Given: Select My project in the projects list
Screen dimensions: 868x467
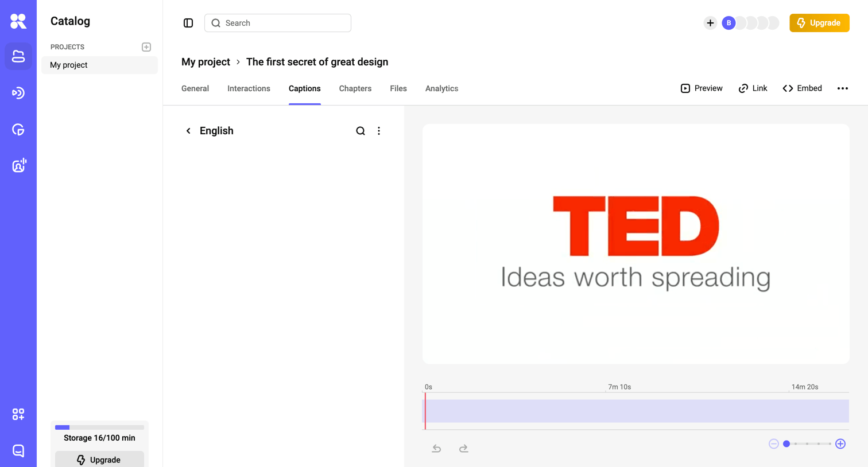Looking at the screenshot, I should (99, 65).
